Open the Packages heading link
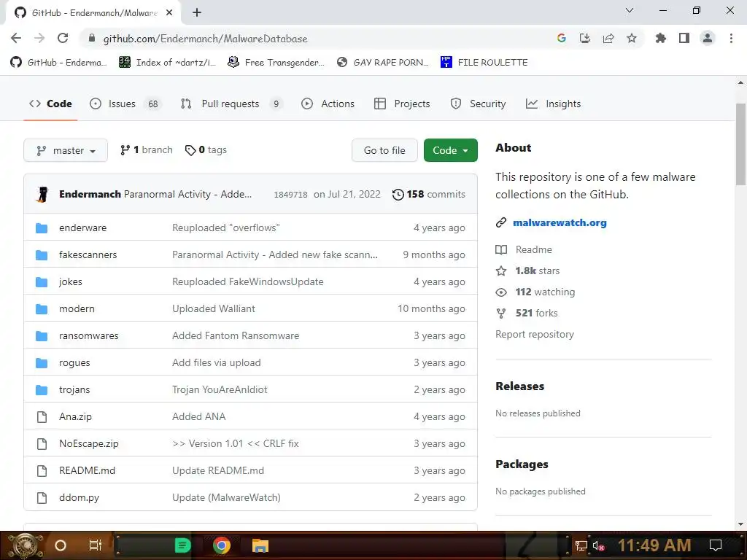747x560 pixels. (x=522, y=464)
